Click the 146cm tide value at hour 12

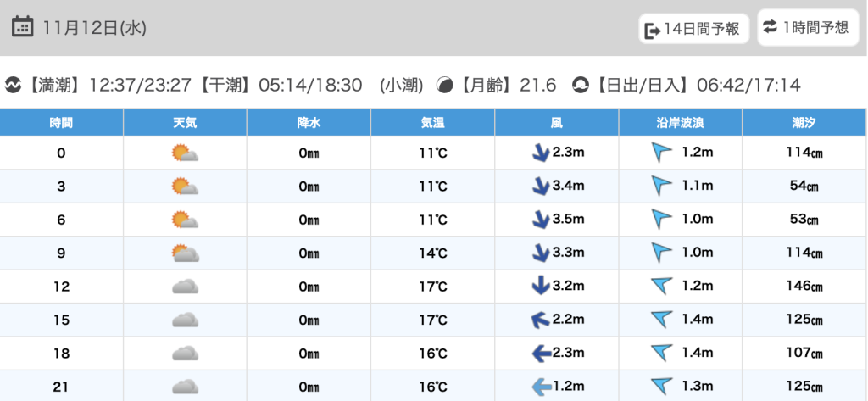click(804, 287)
